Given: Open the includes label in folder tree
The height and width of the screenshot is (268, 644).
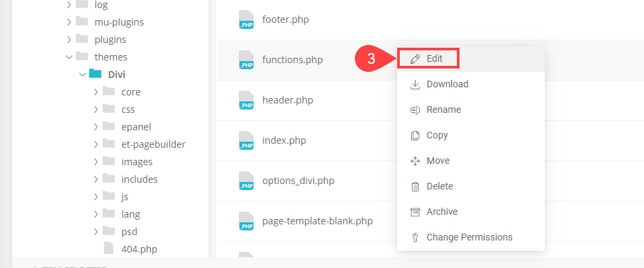Looking at the screenshot, I should coord(140,179).
